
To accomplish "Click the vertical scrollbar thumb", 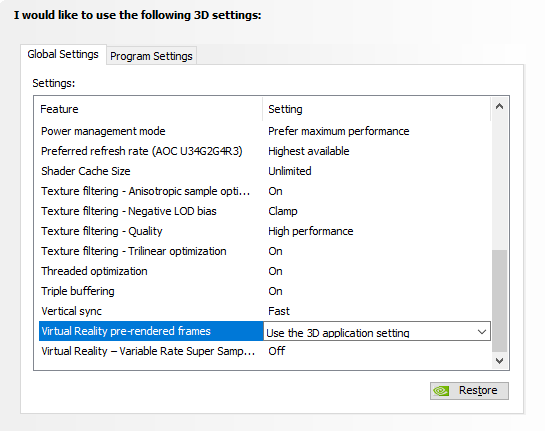I will [499, 301].
